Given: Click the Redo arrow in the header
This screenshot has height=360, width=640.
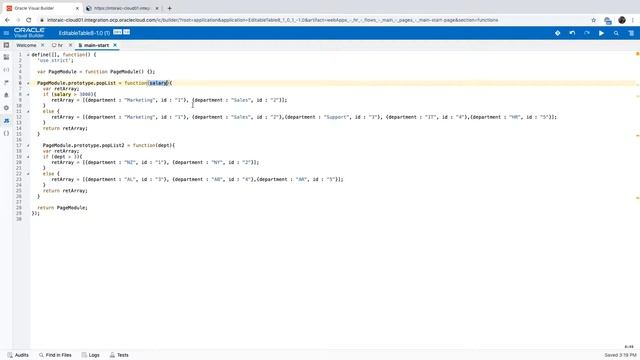Looking at the screenshot, I should [x=587, y=33].
